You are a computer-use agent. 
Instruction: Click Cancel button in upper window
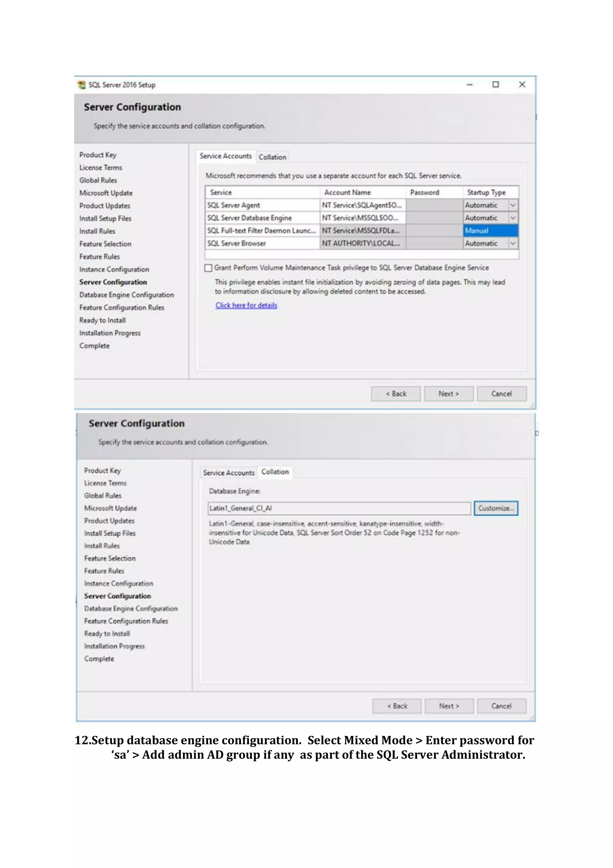coord(502,394)
